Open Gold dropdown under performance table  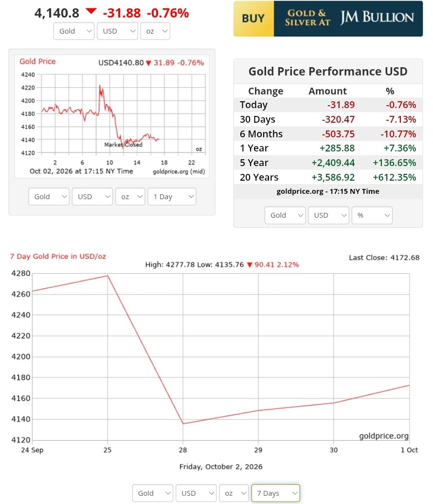285,215
